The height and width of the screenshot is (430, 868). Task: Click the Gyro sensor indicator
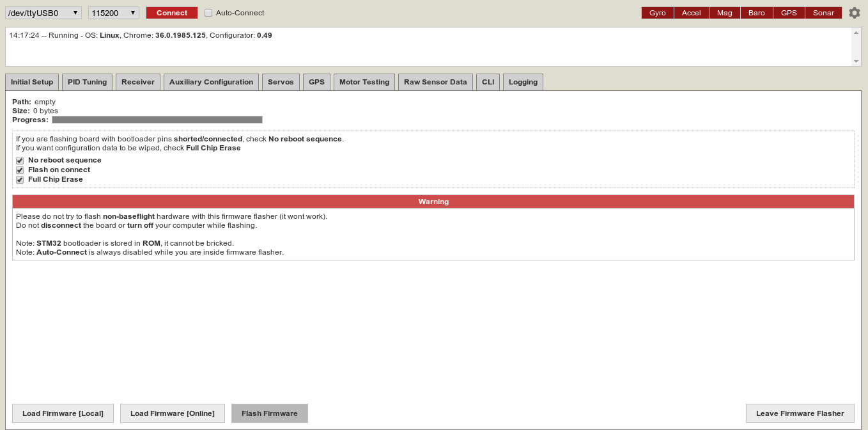coord(658,13)
